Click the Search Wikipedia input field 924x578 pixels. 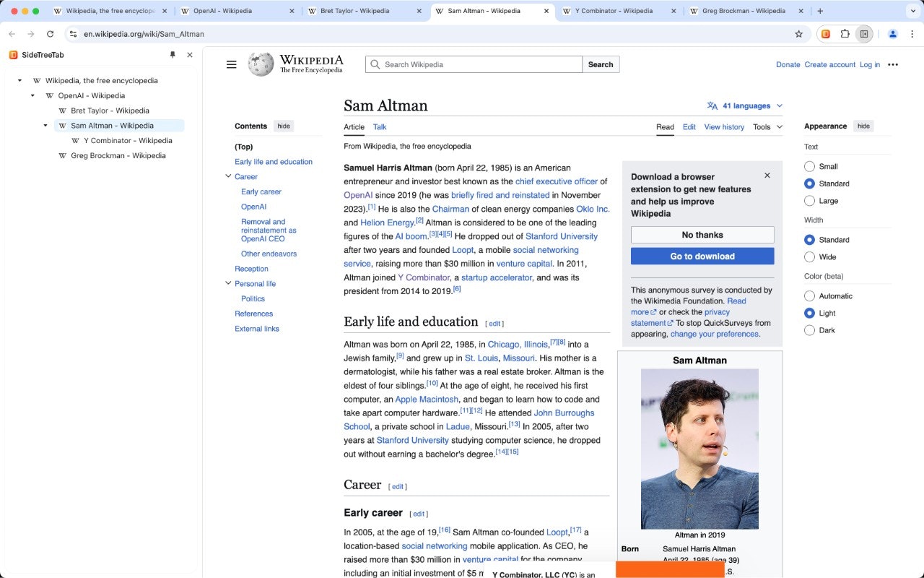(474, 64)
